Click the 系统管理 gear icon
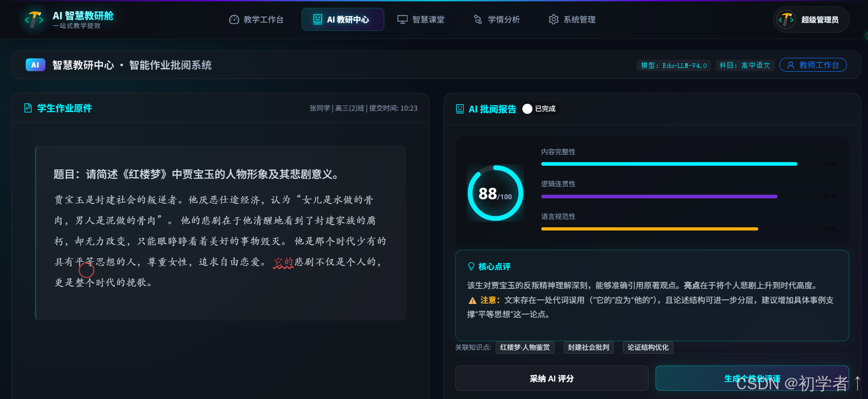 pyautogui.click(x=554, y=19)
